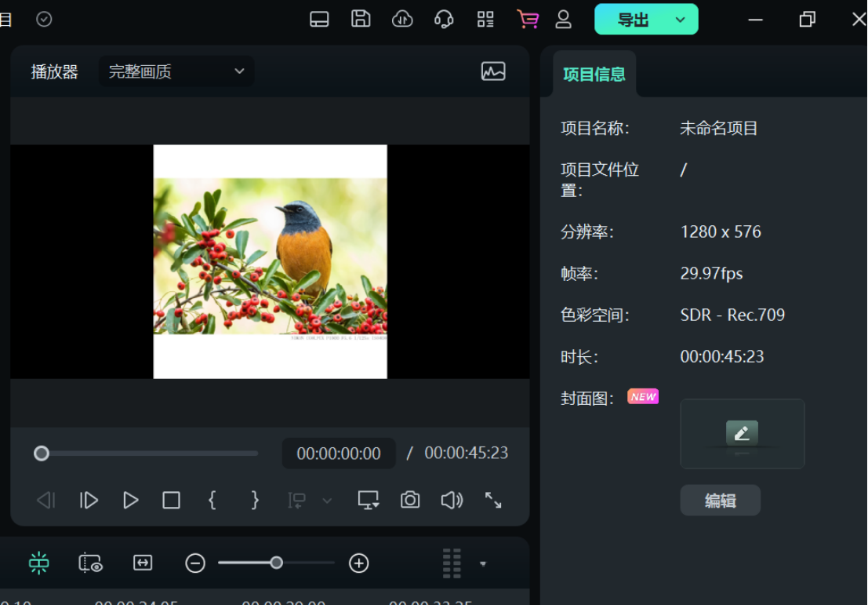The image size is (868, 605).
Task: Open the 完整画质 quality dropdown
Action: click(x=176, y=71)
